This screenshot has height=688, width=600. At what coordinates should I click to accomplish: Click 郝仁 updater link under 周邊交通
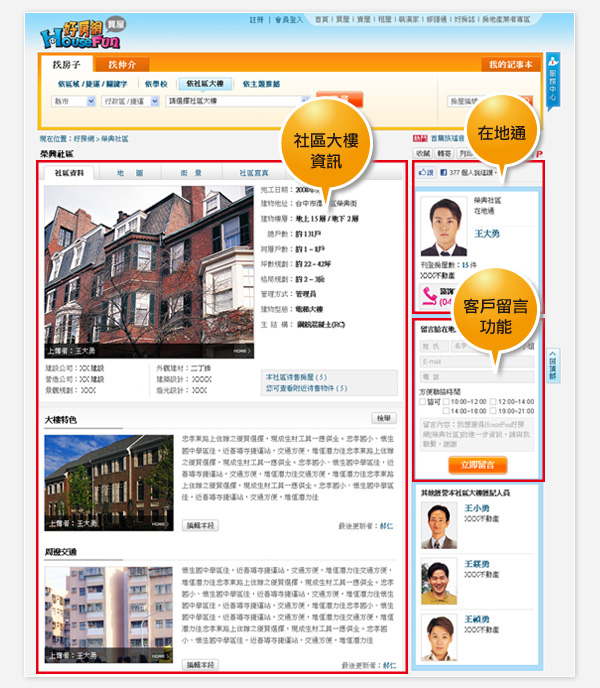(x=389, y=665)
